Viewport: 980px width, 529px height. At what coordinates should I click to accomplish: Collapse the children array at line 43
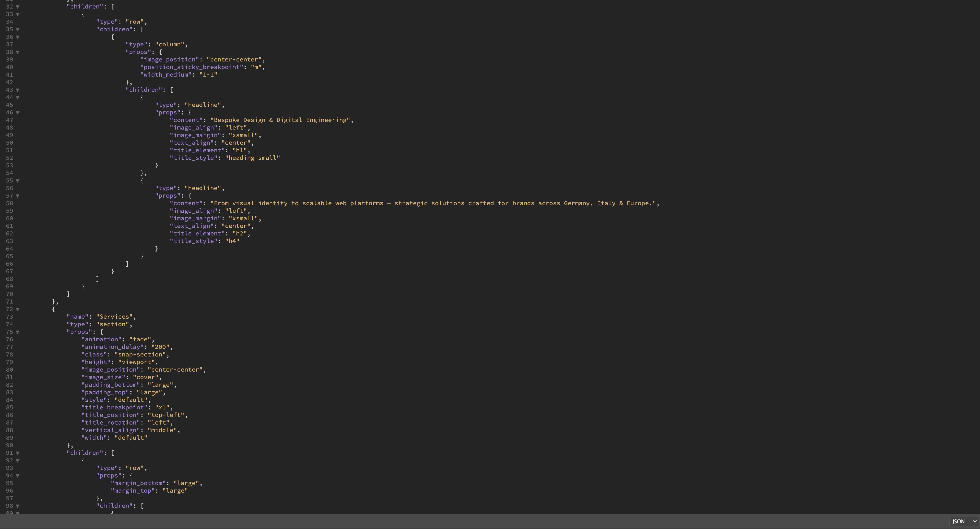point(17,90)
